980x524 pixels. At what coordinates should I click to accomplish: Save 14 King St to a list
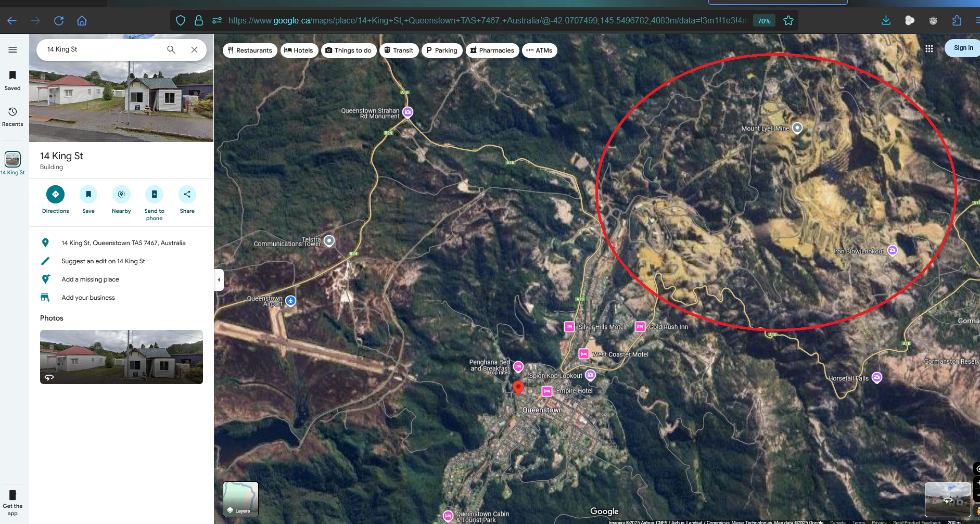click(x=88, y=200)
